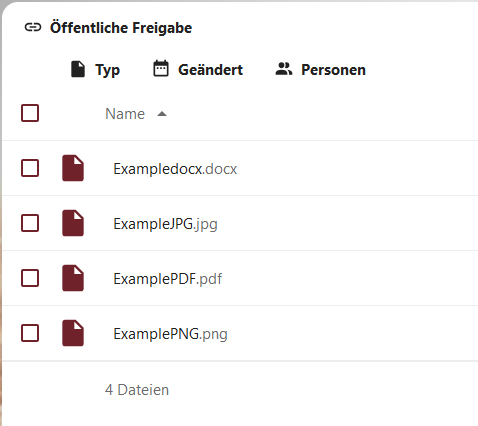The width and height of the screenshot is (478, 426).
Task: Click the ExampleJPG.jpg file icon
Action: (x=73, y=223)
